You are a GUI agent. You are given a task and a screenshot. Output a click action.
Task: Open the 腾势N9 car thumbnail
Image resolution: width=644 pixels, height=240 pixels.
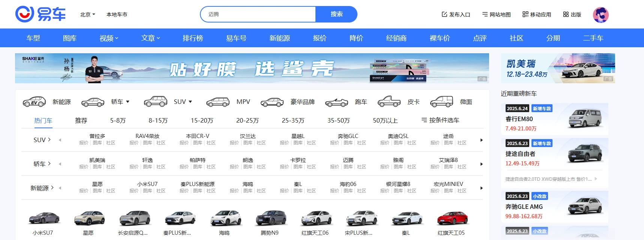click(271, 218)
